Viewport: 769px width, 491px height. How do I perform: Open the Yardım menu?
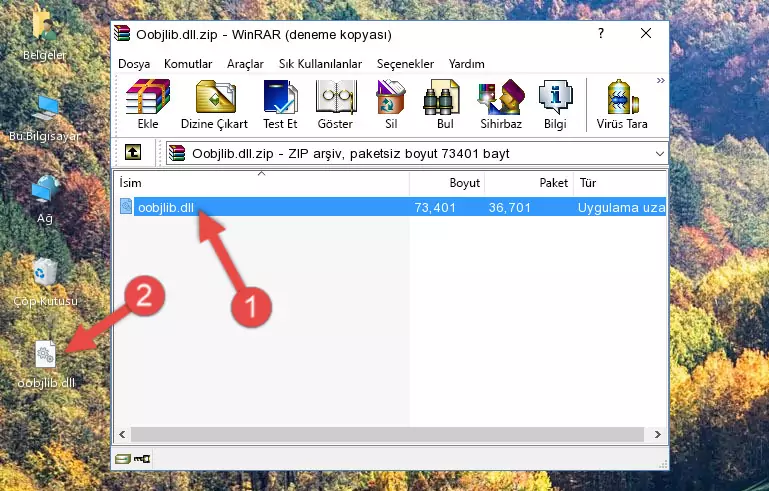(x=466, y=64)
